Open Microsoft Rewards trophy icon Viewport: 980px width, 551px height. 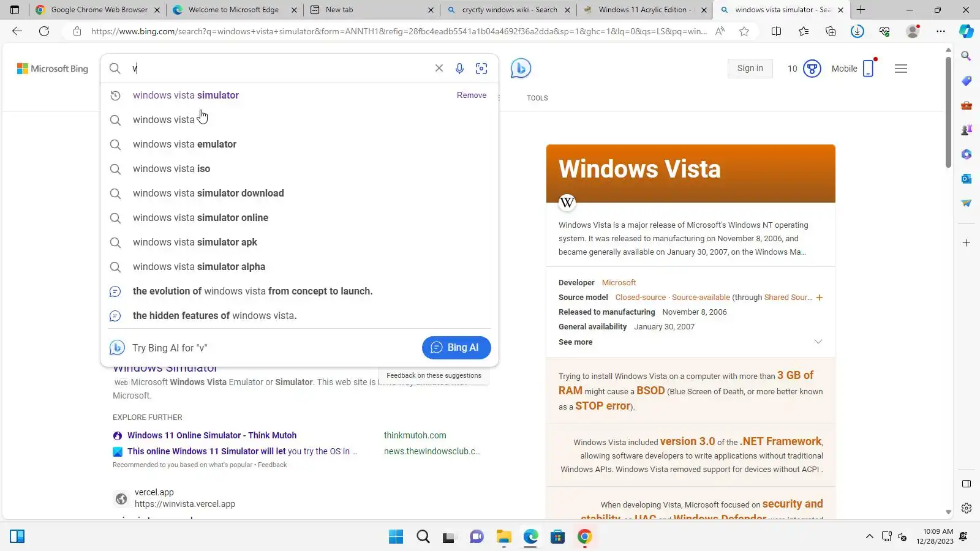coord(812,69)
